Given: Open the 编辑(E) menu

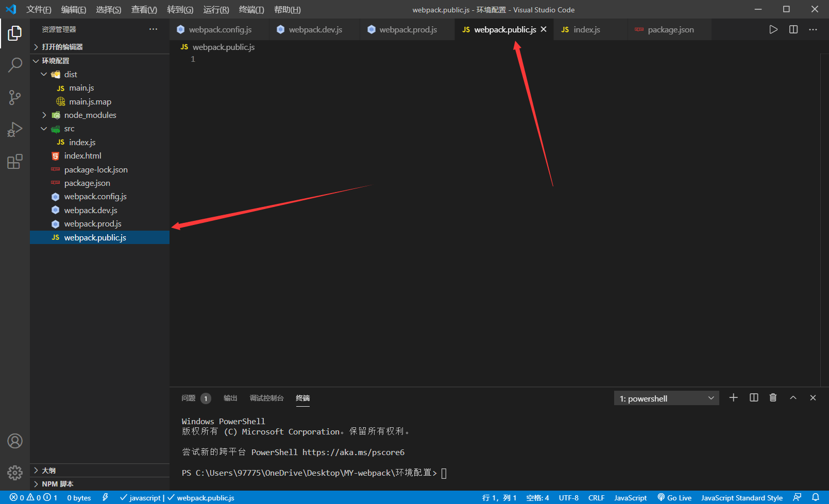Looking at the screenshot, I should 74,9.
